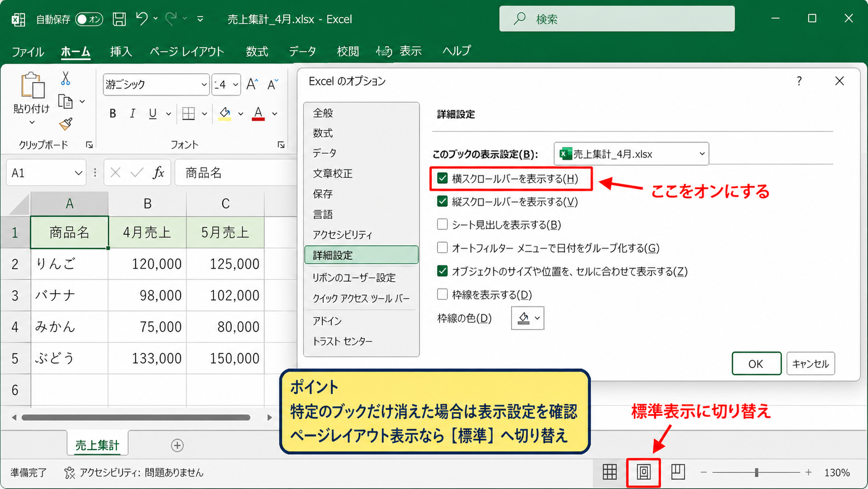Zoom out with minus icon
868x489 pixels.
703,472
